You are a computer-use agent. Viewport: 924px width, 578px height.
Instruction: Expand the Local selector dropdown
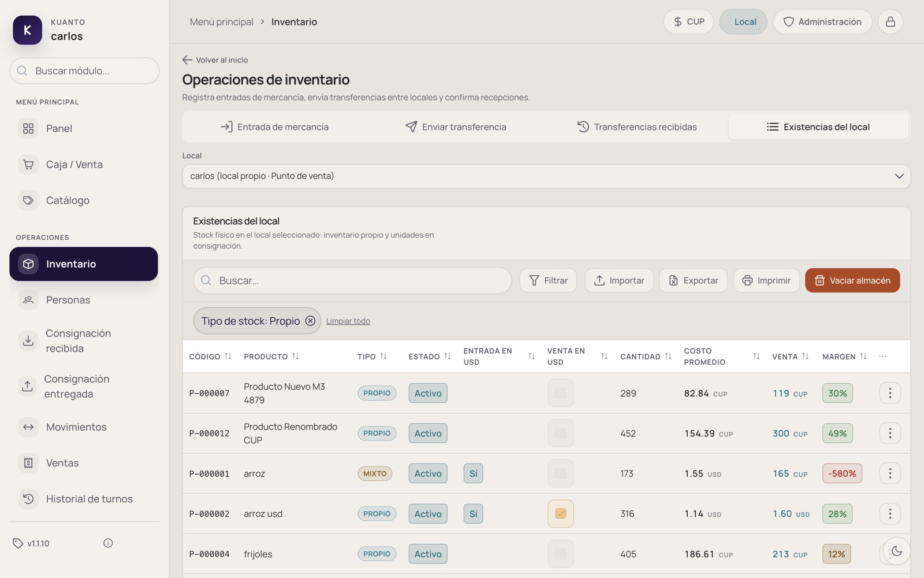tap(546, 176)
